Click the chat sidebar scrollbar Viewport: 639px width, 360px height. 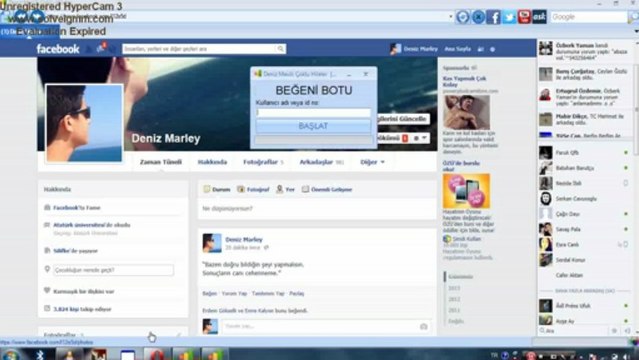(636, 110)
